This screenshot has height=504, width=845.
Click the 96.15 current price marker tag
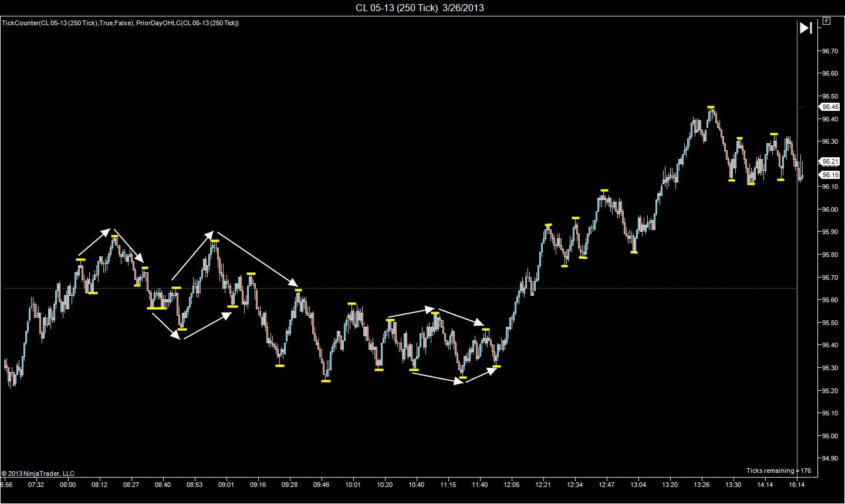[830, 175]
